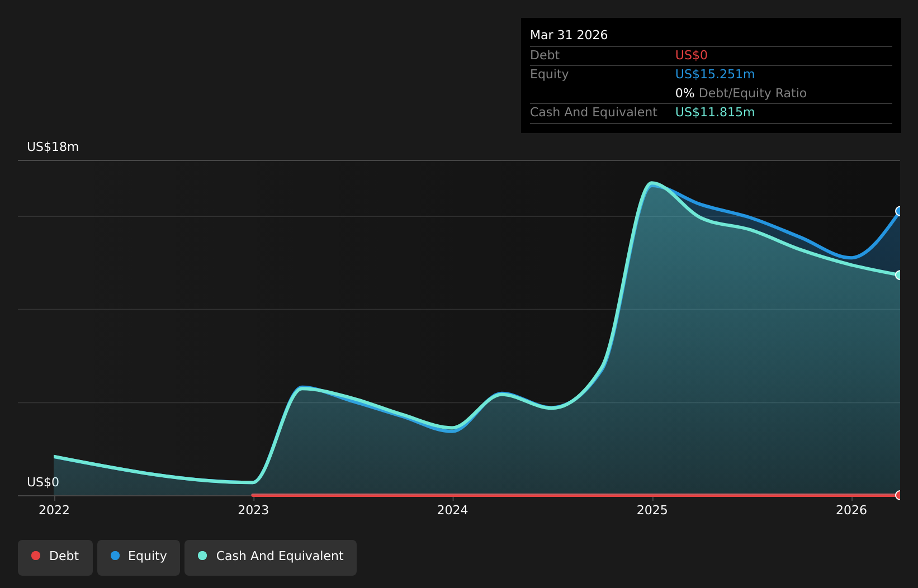
Task: Click the blue Equity legend dot
Action: tap(115, 556)
